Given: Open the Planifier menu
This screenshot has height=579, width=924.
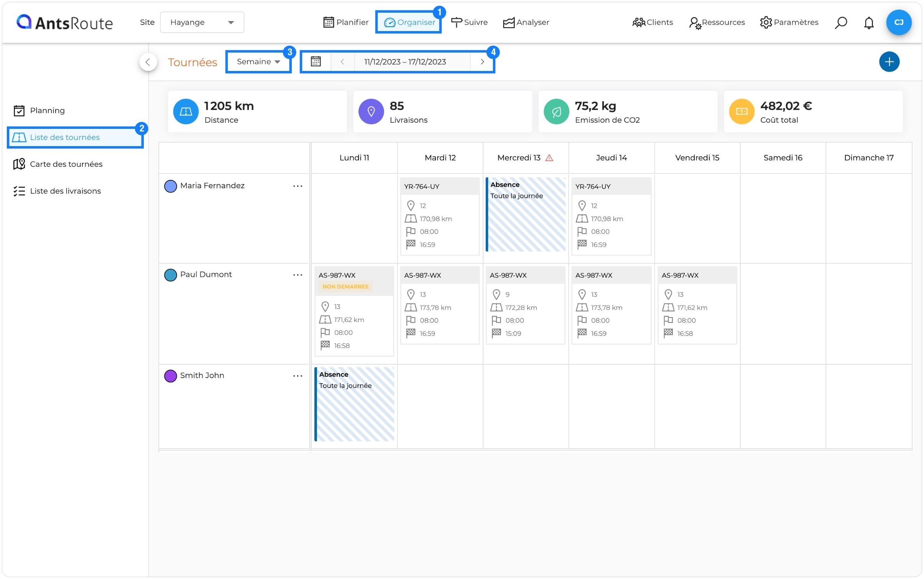Looking at the screenshot, I should [x=345, y=22].
